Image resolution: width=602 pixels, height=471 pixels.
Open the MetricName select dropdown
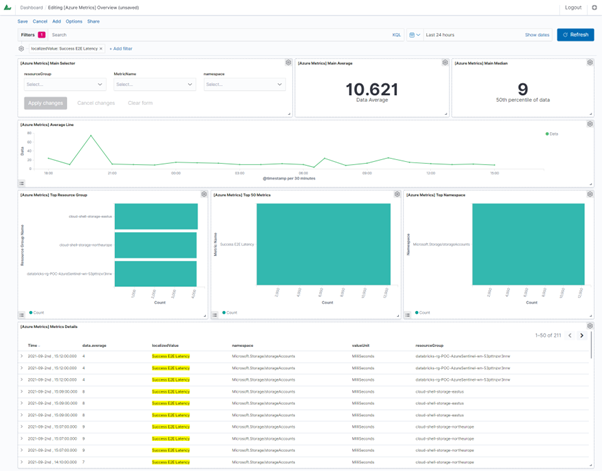point(155,84)
